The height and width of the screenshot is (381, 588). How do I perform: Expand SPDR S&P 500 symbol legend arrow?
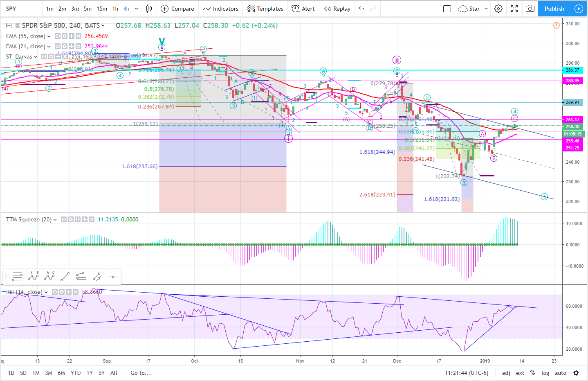103,25
